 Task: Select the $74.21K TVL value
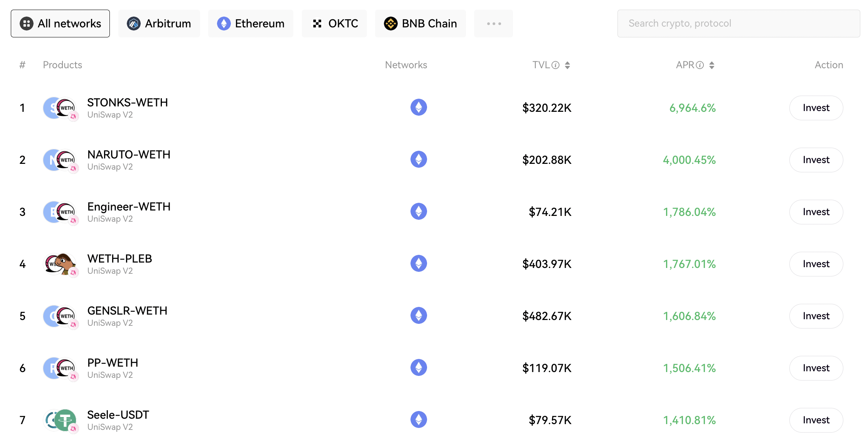coord(550,212)
